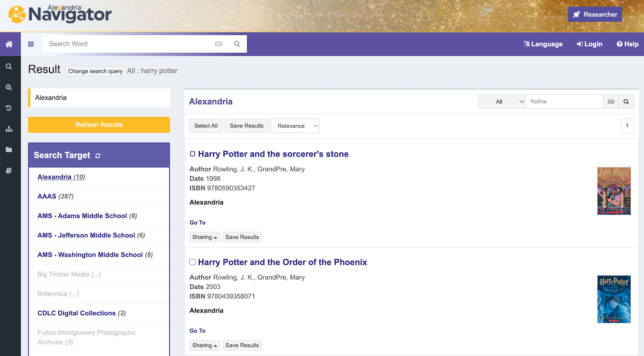Tick the Order of the Phoenix checkbox

(192, 262)
